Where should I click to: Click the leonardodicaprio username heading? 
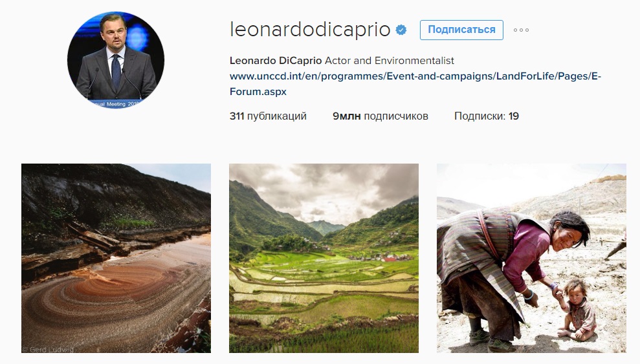pyautogui.click(x=310, y=29)
